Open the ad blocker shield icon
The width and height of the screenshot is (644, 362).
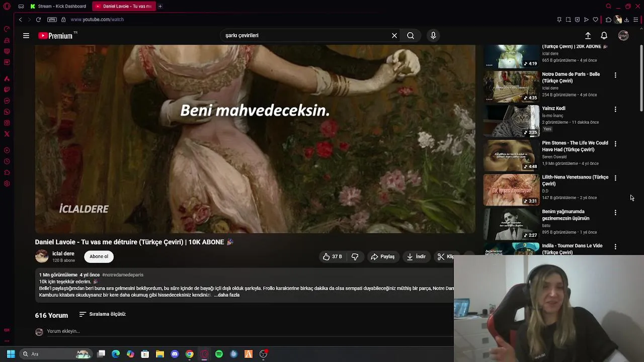(x=577, y=20)
